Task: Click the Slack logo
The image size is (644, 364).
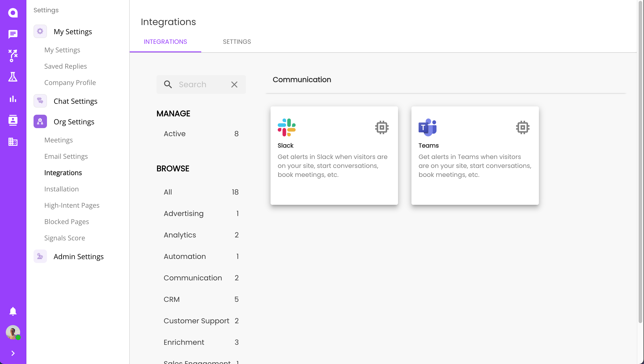Action: tap(286, 127)
